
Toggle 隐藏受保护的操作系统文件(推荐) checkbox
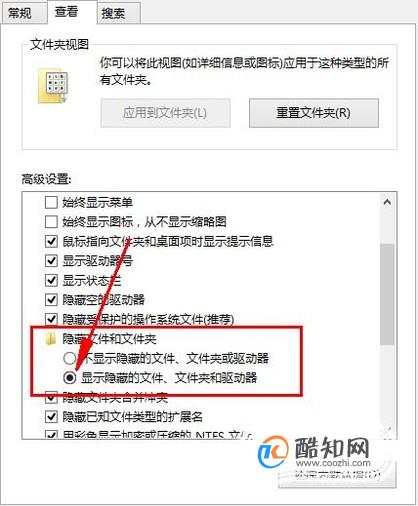point(51,319)
